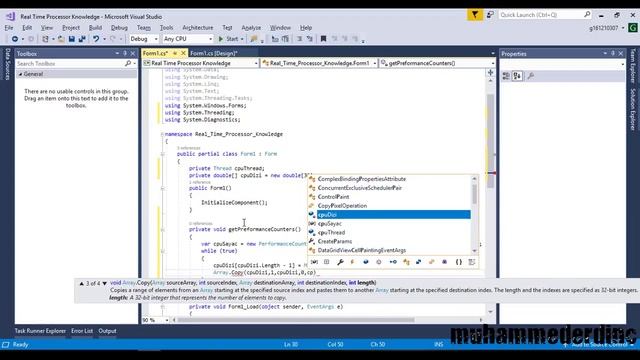Collapse the General group in Toolbox
The image size is (640, 360).
tap(20, 74)
